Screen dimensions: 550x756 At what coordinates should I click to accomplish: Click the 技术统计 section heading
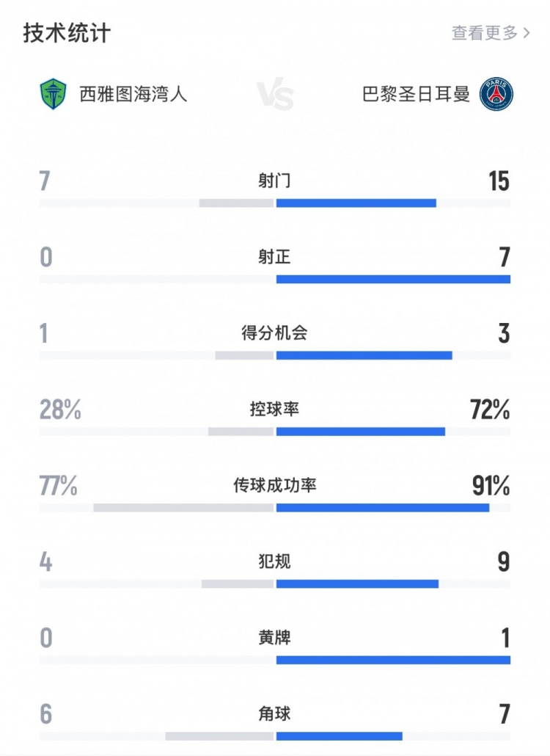pos(67,33)
